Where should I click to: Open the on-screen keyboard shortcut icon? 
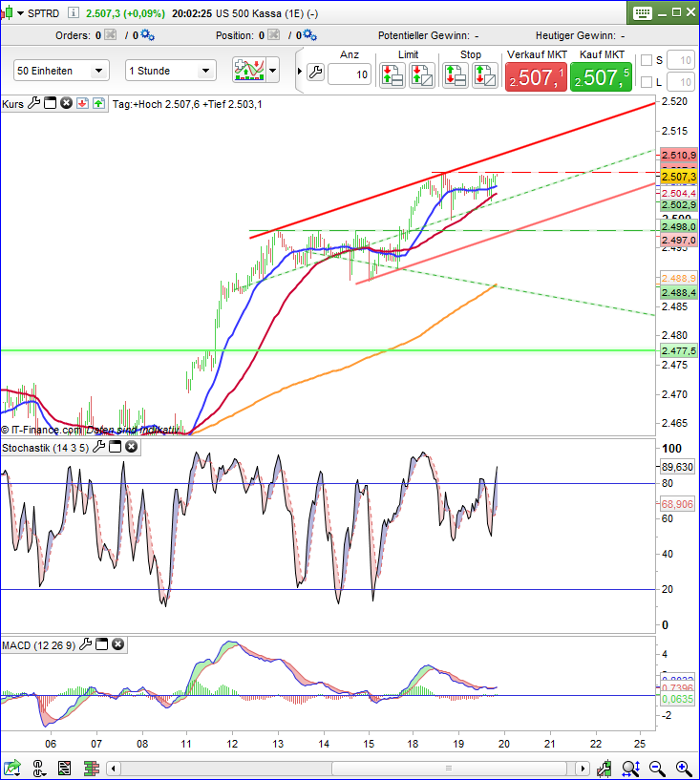[x=643, y=13]
